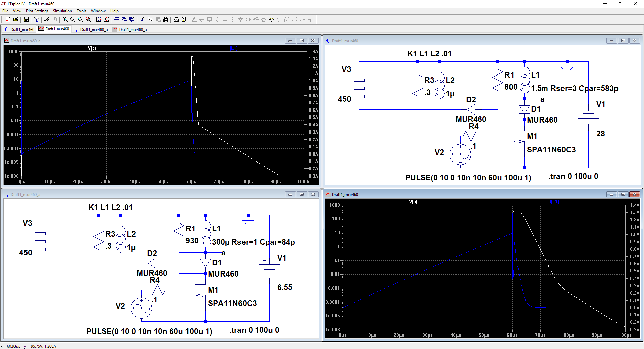This screenshot has width=644, height=349.
Task: Open the Help menu
Action: click(114, 11)
